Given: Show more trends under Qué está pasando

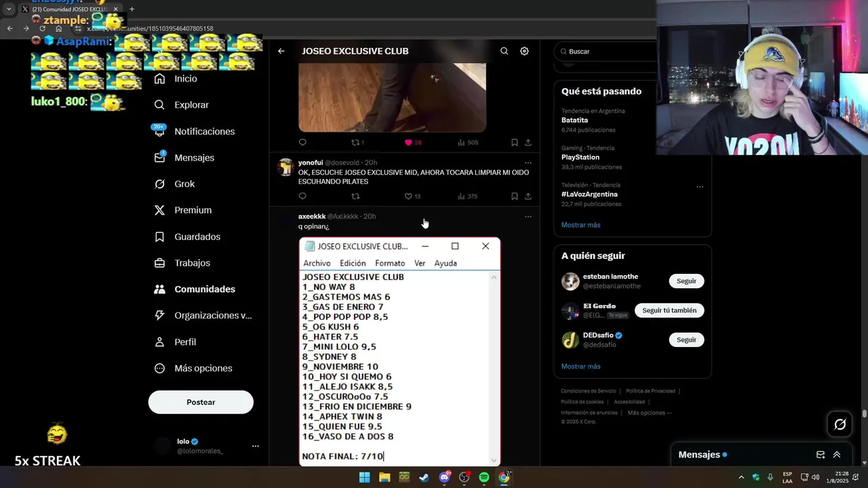Looking at the screenshot, I should pyautogui.click(x=580, y=225).
